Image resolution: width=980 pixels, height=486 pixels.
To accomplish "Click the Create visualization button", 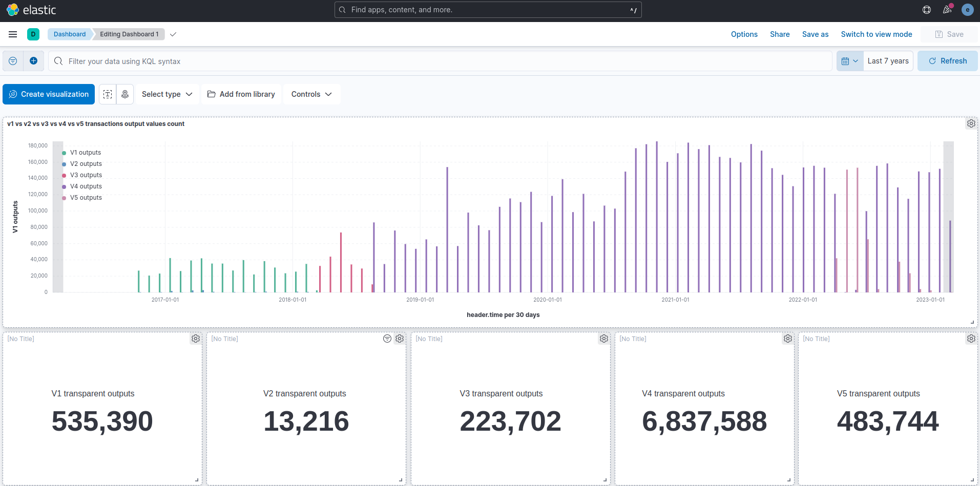I will point(49,94).
